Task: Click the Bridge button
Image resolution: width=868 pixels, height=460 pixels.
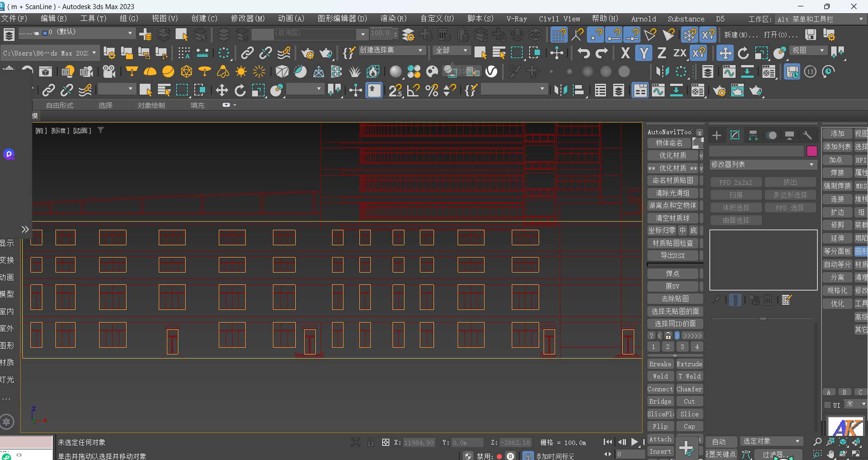Action: point(660,401)
